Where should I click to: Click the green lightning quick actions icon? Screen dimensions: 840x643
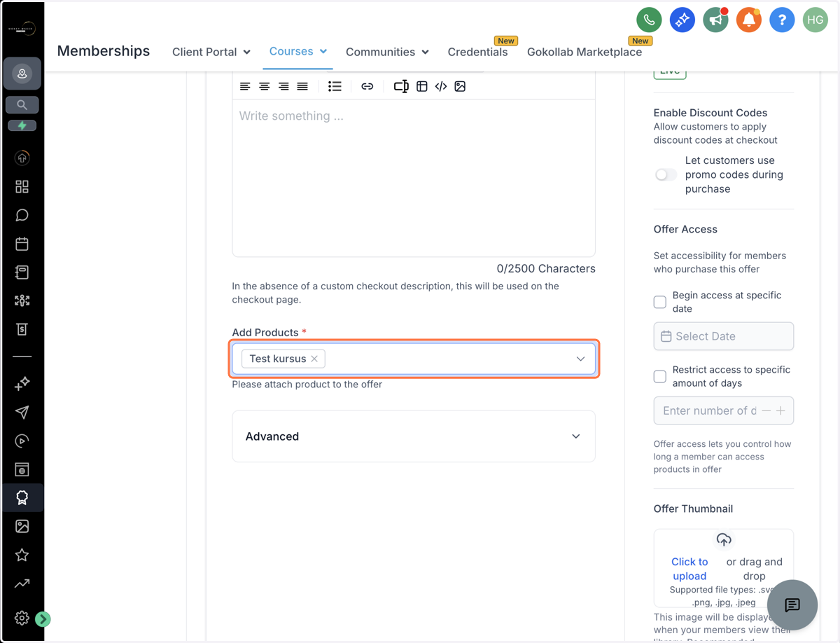pyautogui.click(x=22, y=125)
